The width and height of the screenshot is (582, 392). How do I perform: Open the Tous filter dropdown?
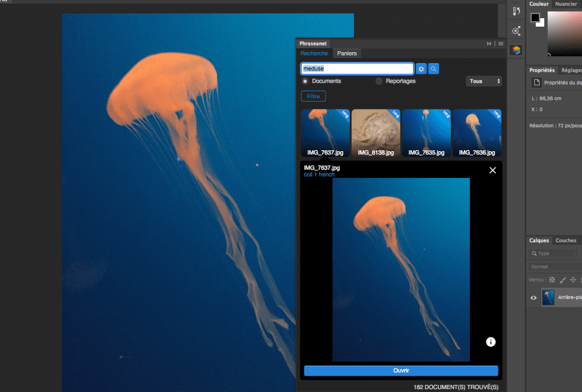(484, 81)
